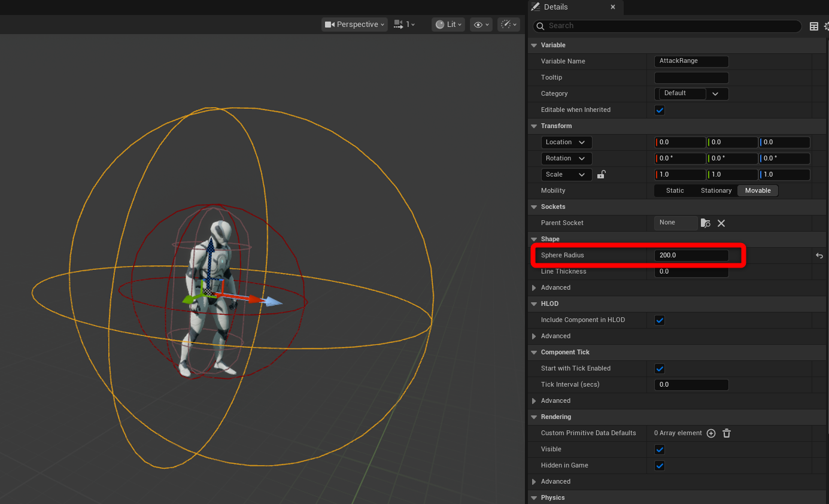Delete all Custom Primitive Data elements
Image resolution: width=829 pixels, height=504 pixels.
[727, 433]
